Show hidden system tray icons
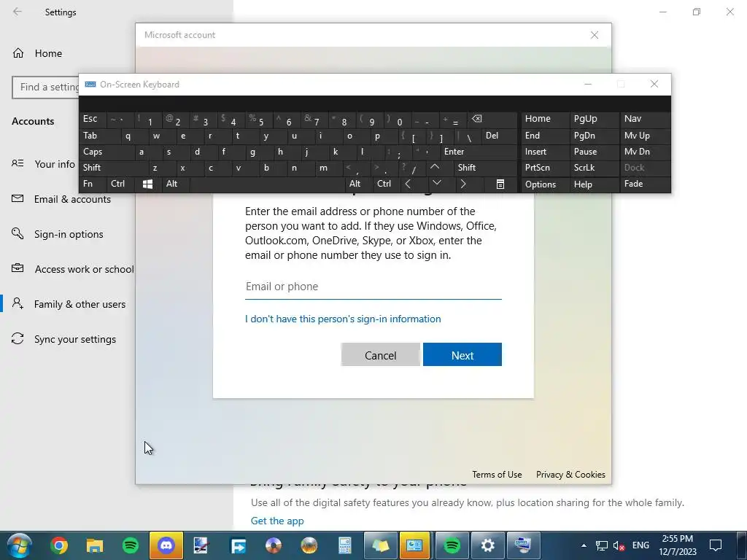Viewport: 747px width, 560px height. point(584,545)
